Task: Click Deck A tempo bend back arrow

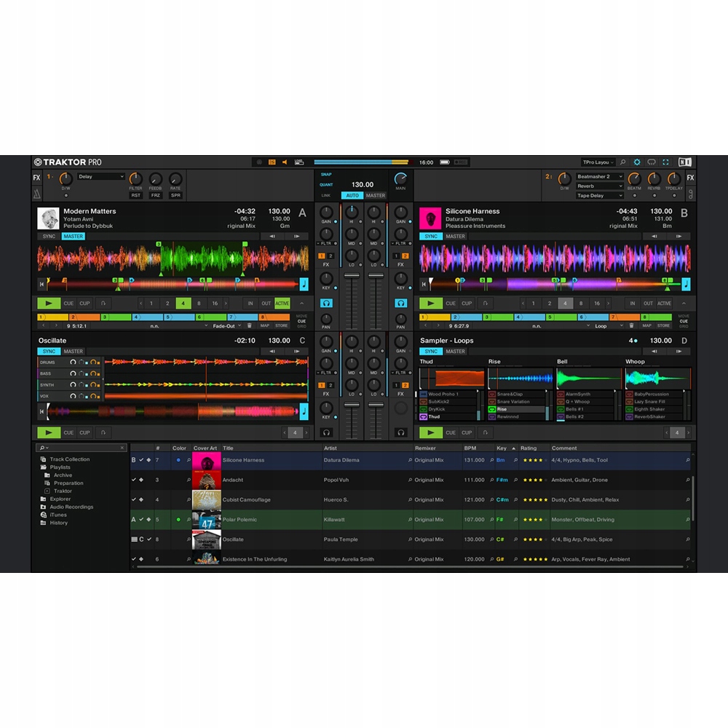Action: tap(272, 237)
